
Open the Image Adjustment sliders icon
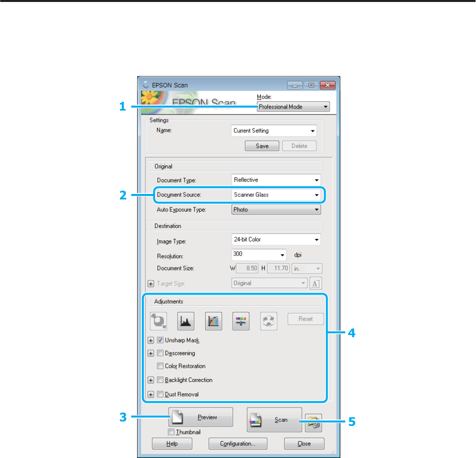(241, 321)
